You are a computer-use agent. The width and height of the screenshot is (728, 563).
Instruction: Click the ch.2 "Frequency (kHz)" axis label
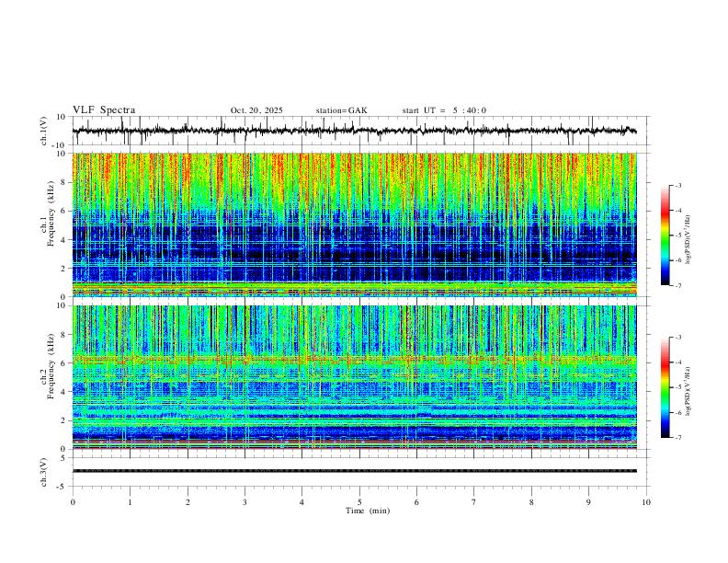(x=51, y=366)
